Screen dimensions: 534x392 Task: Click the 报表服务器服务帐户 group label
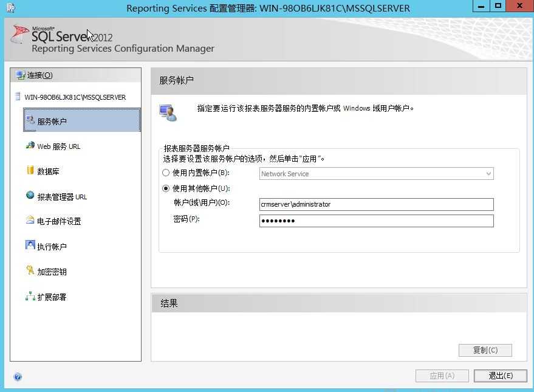tap(196, 148)
